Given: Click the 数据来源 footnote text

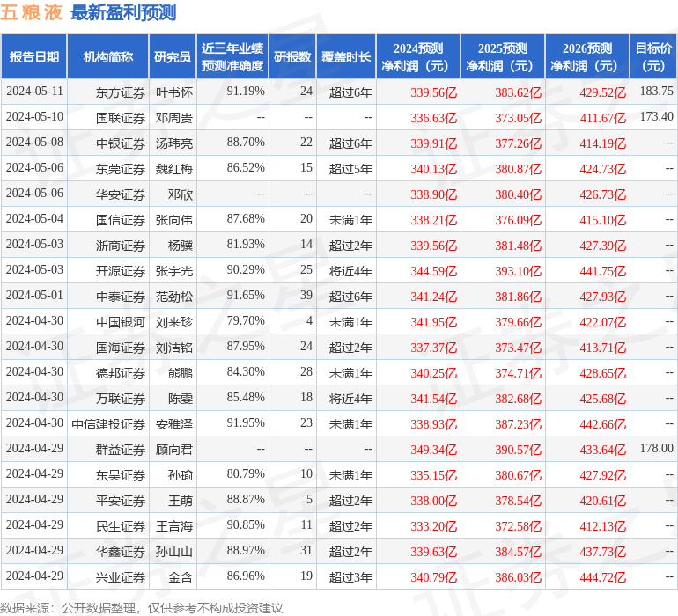Looking at the screenshot, I should click(x=142, y=608).
